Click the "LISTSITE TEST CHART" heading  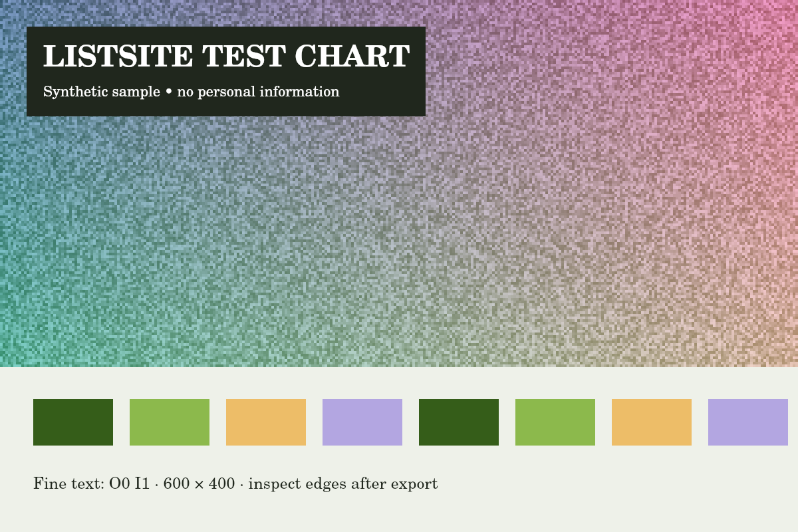point(226,57)
